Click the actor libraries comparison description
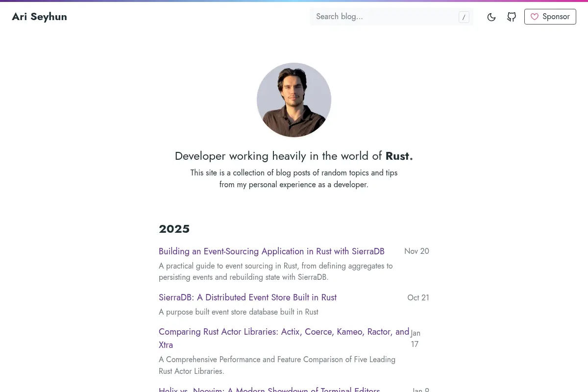The image size is (588, 392). (277, 365)
